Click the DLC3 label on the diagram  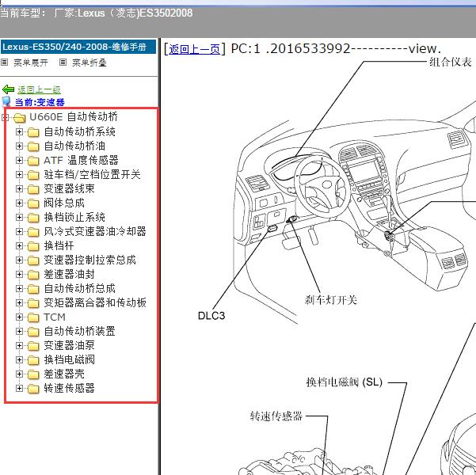211,315
